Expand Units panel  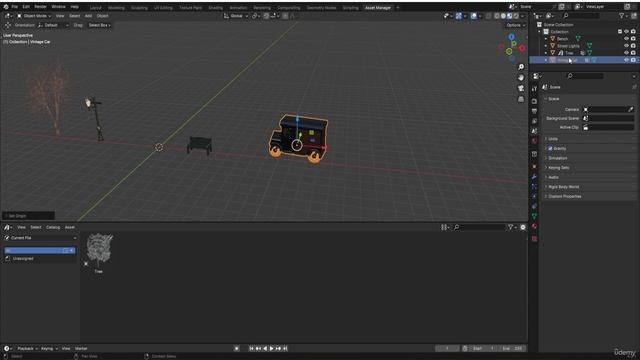tap(553, 139)
